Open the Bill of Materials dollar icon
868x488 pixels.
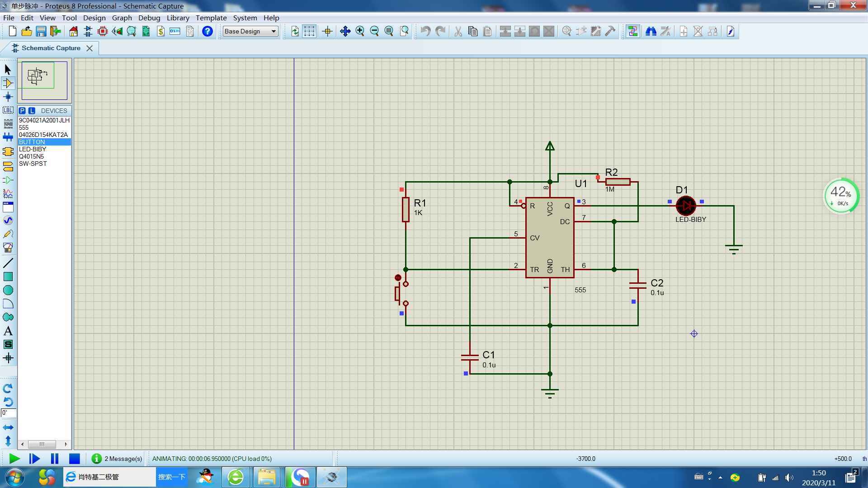[160, 31]
